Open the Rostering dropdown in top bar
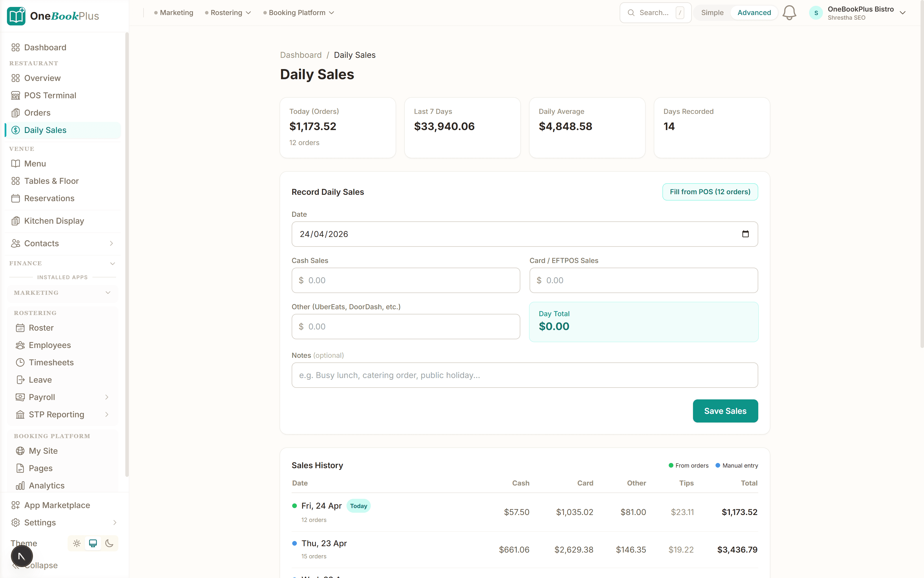This screenshot has width=924, height=578. pos(228,13)
